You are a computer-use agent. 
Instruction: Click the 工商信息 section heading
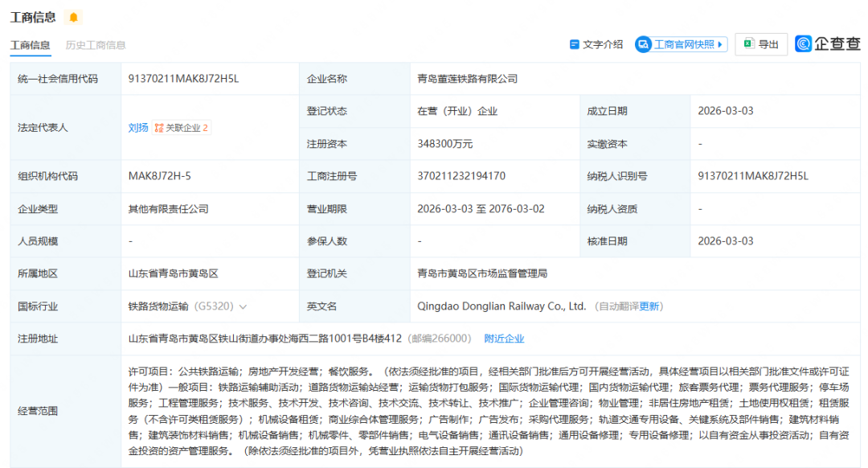(33, 17)
